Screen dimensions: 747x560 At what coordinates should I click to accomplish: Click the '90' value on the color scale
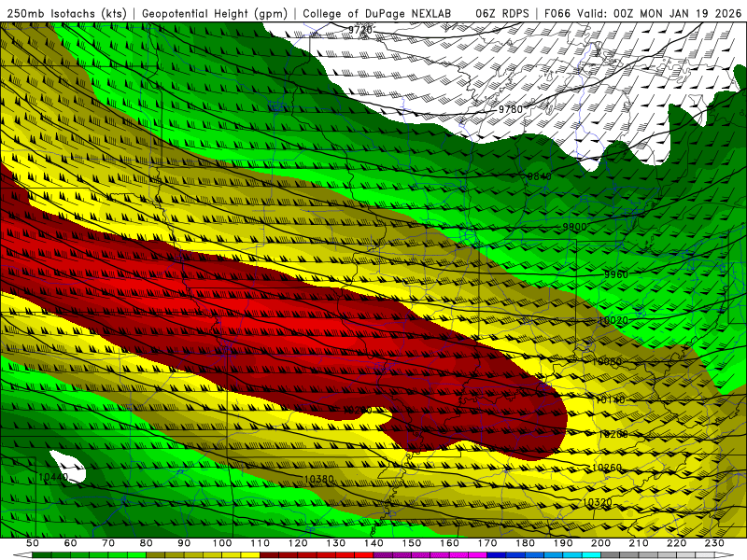(184, 543)
